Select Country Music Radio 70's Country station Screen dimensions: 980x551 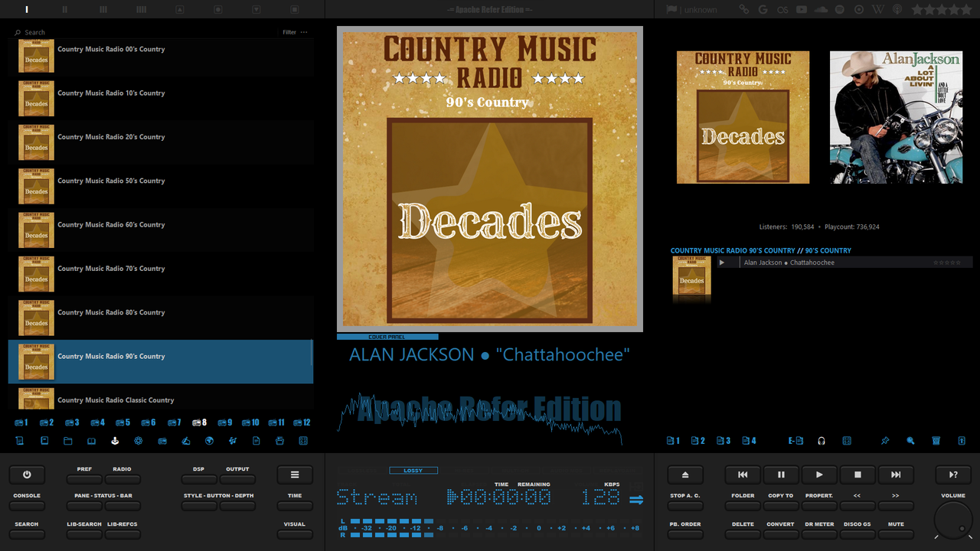[161, 274]
